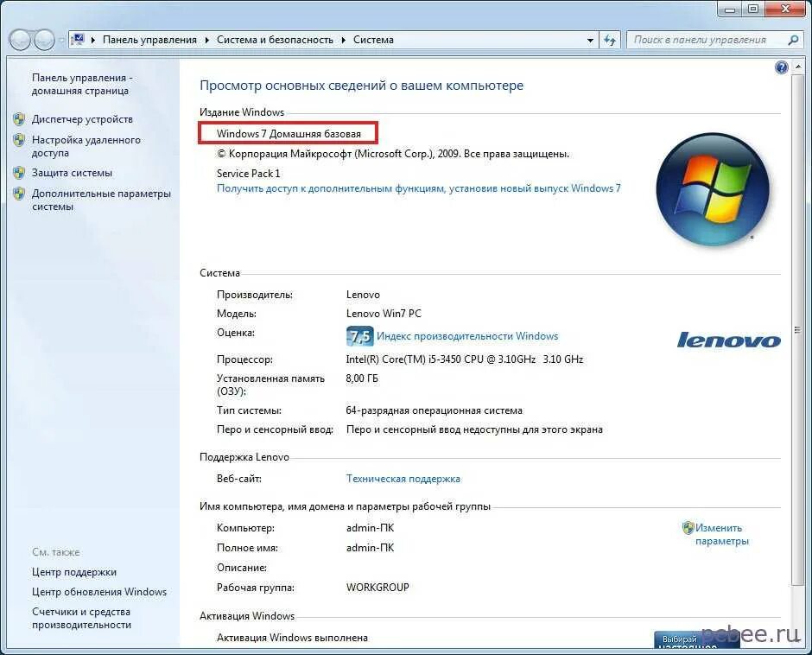Screen dimensions: 812x655
Task: Open Индекс производительности Windows link
Action: (467, 336)
